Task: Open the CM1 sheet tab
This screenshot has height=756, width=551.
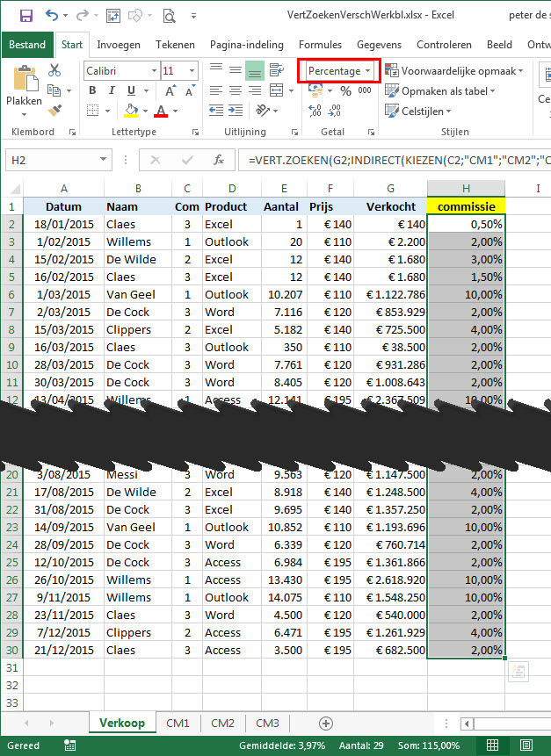Action: click(178, 724)
